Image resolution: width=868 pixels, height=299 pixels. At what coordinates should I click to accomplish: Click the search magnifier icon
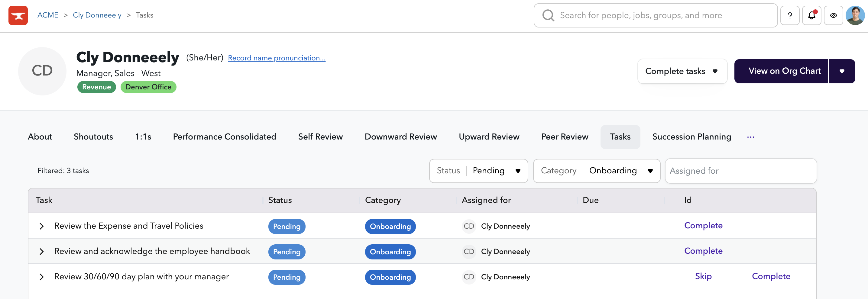click(548, 15)
